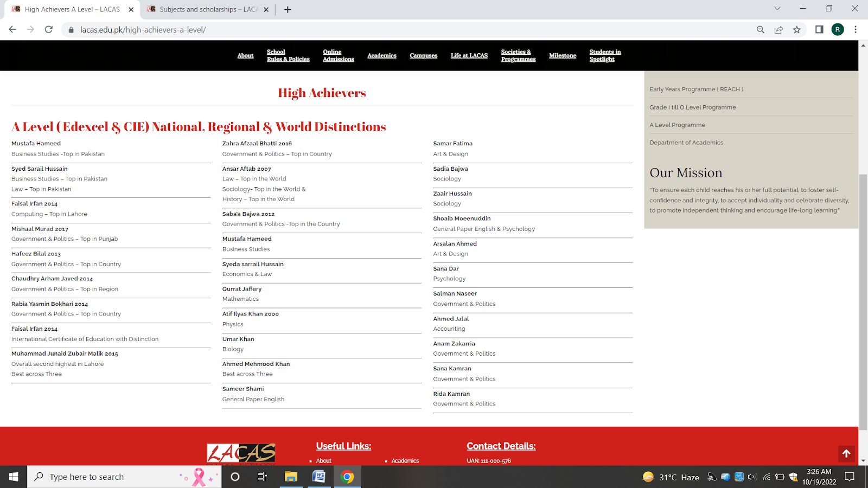
Task: Open the volume control in system tray
Action: [752, 477]
